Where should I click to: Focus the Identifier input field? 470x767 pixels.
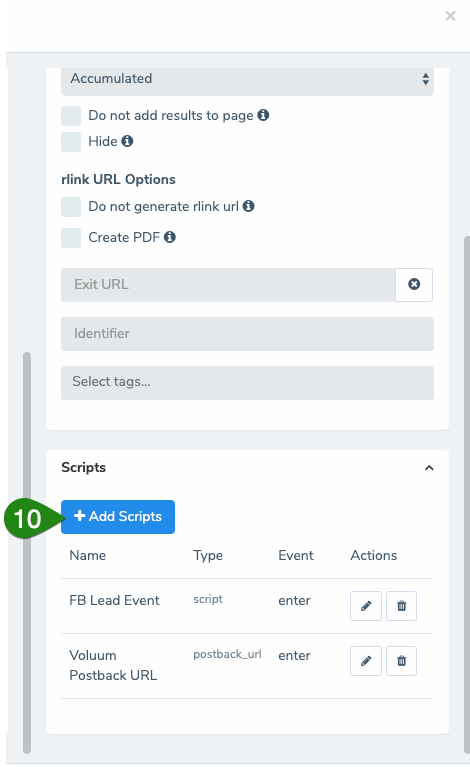pyautogui.click(x=247, y=334)
